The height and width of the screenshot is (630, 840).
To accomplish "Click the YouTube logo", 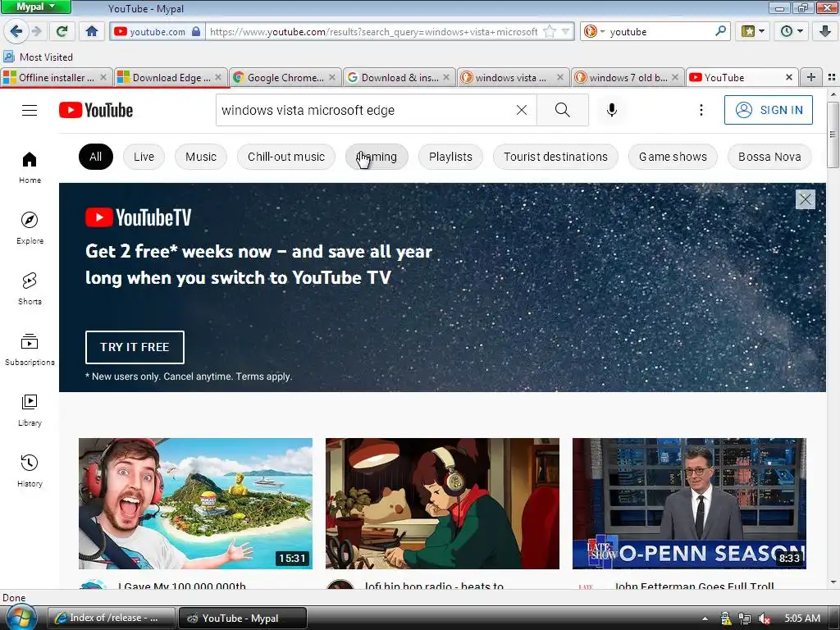I will coord(96,111).
